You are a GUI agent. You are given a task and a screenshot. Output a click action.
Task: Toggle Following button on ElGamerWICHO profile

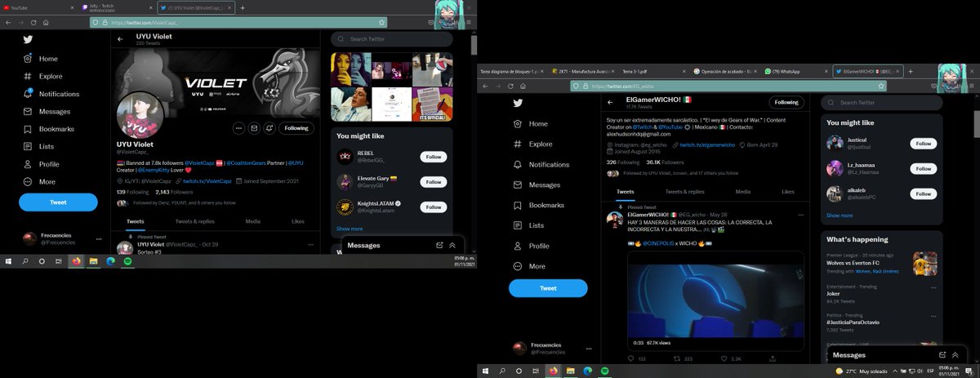786,103
